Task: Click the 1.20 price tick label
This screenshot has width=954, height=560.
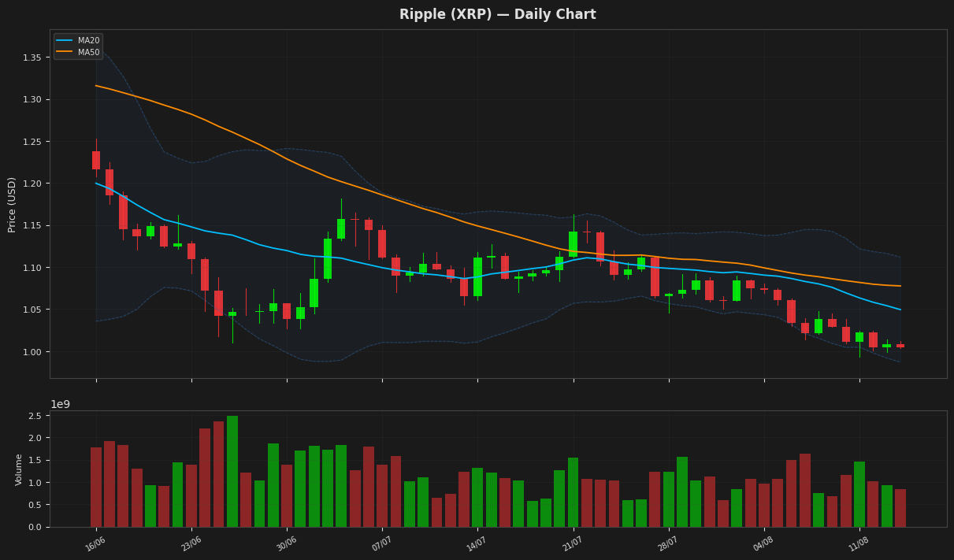Action: pyautogui.click(x=32, y=184)
